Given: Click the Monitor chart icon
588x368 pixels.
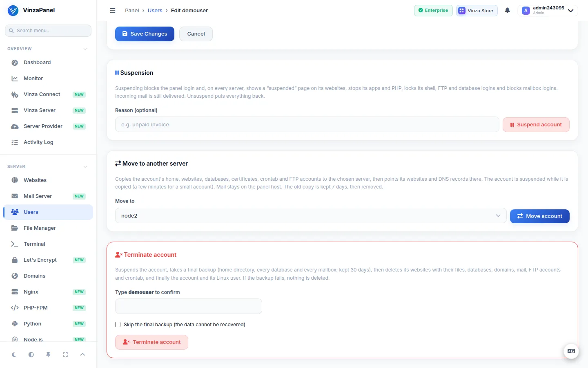Looking at the screenshot, I should click(x=15, y=79).
